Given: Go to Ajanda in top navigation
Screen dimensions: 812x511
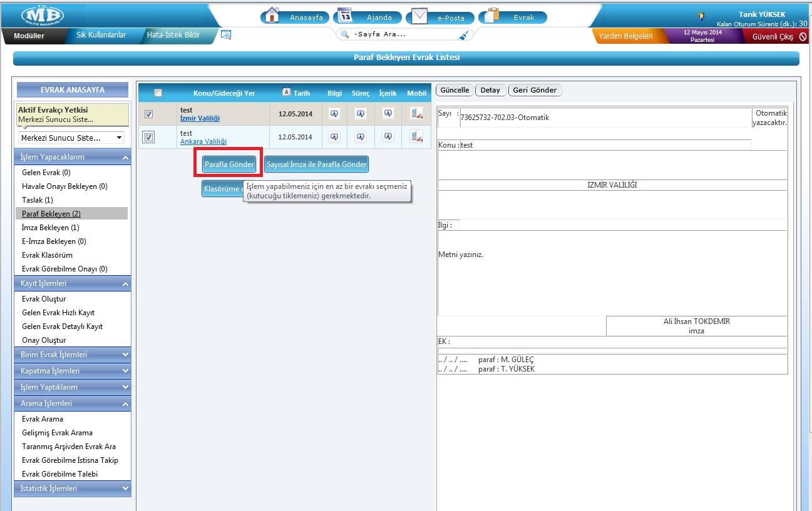Looking at the screenshot, I should pos(379,18).
